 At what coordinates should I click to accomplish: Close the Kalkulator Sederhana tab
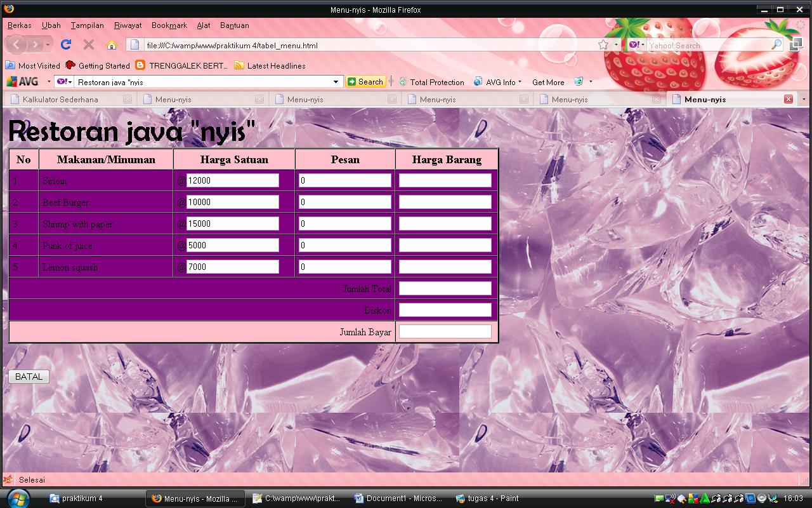[128, 99]
